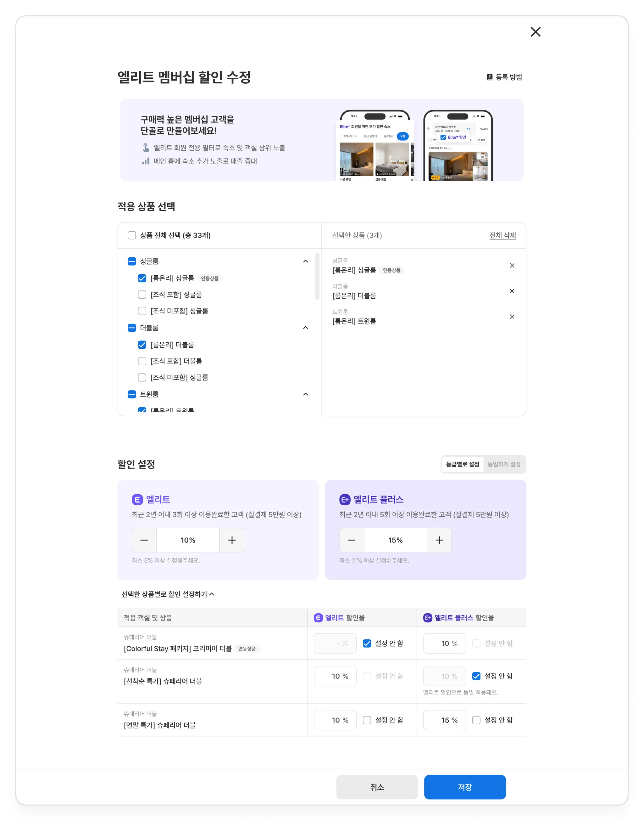
Task: Remove [룸온리] 트윈룸 from selected list
Action: tap(512, 317)
